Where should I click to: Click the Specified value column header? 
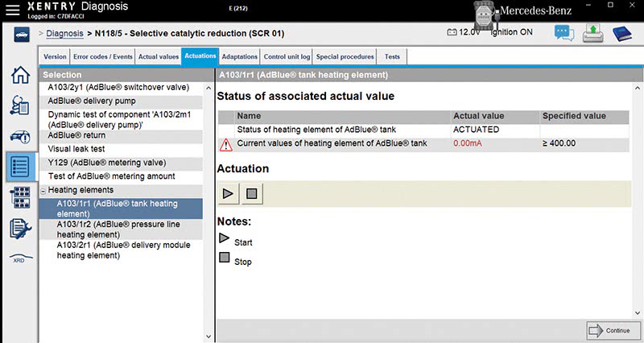(x=584, y=116)
